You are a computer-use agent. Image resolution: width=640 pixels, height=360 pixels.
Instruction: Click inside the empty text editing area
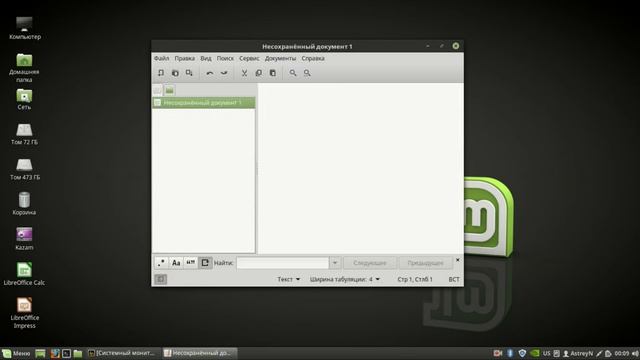click(361, 168)
